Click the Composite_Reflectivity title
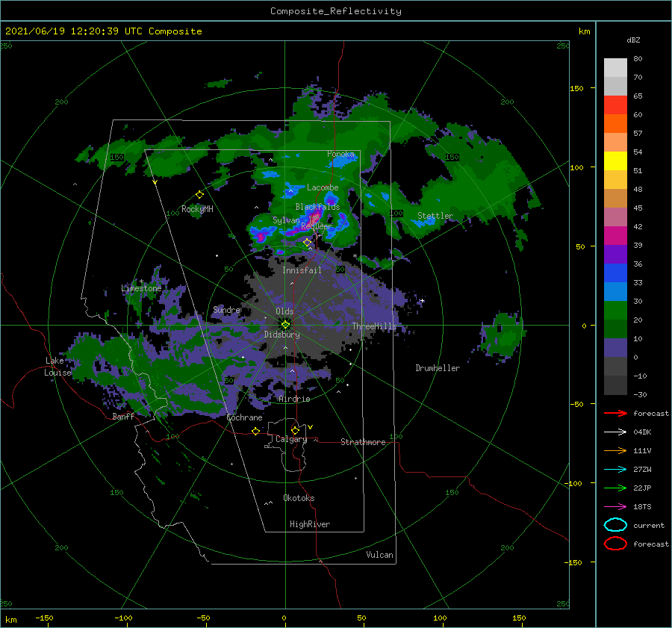The height and width of the screenshot is (628, 672). coord(335,11)
